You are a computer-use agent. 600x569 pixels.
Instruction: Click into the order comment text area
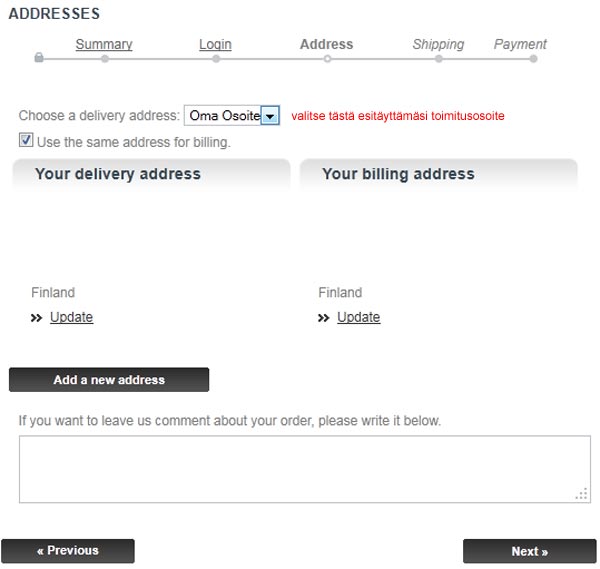(x=305, y=469)
